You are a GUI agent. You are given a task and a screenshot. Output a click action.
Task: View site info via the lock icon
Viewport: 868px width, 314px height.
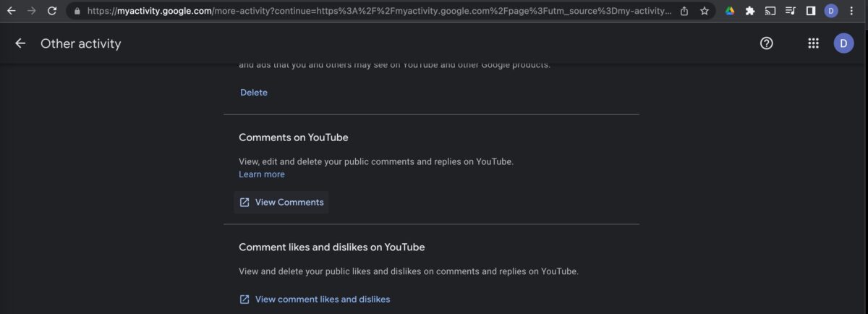click(x=77, y=11)
